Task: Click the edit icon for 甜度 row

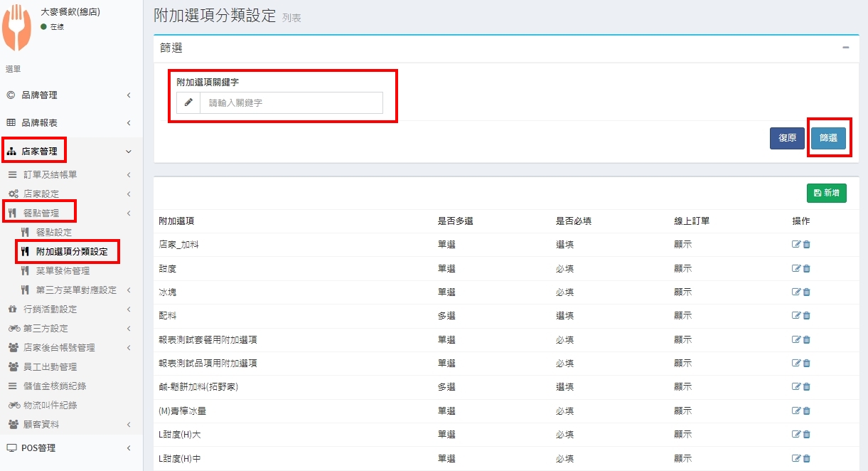Action: 796,268
